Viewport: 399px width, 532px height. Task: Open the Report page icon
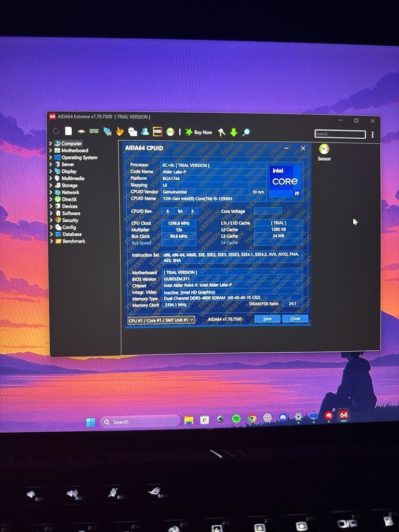[69, 131]
